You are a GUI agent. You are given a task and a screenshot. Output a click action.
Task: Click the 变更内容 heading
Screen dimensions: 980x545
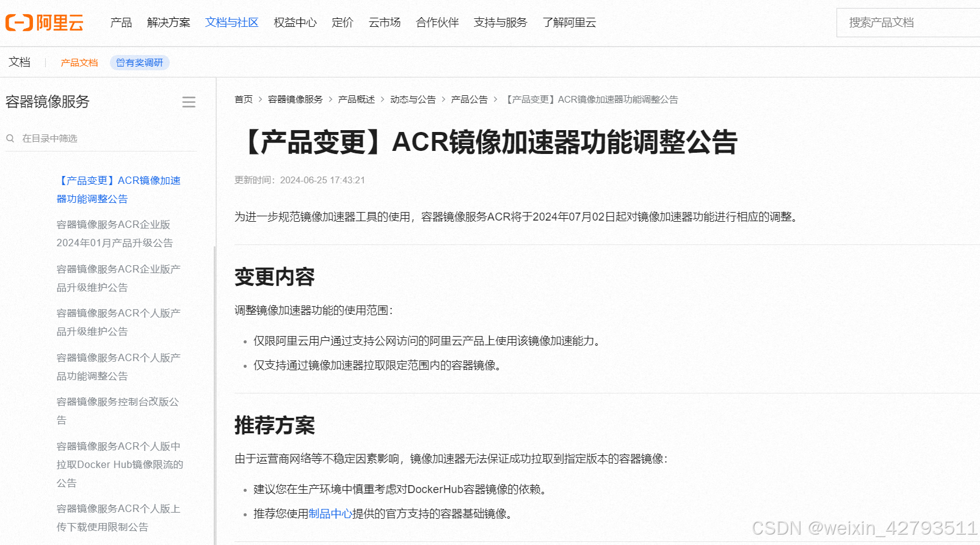(x=275, y=277)
